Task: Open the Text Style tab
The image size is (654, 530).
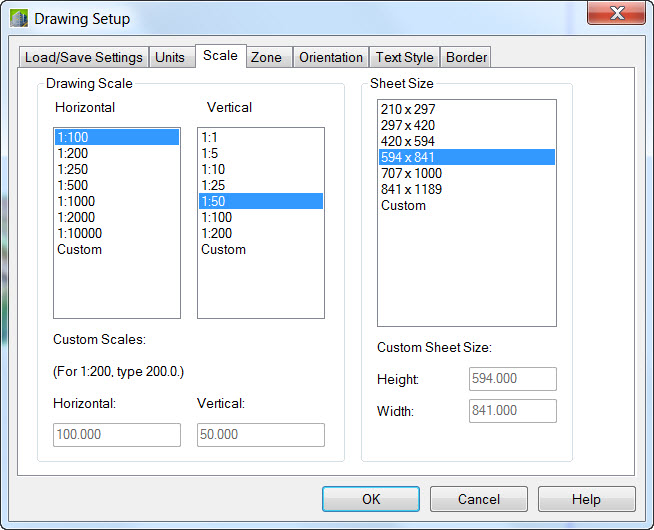Action: pos(404,57)
